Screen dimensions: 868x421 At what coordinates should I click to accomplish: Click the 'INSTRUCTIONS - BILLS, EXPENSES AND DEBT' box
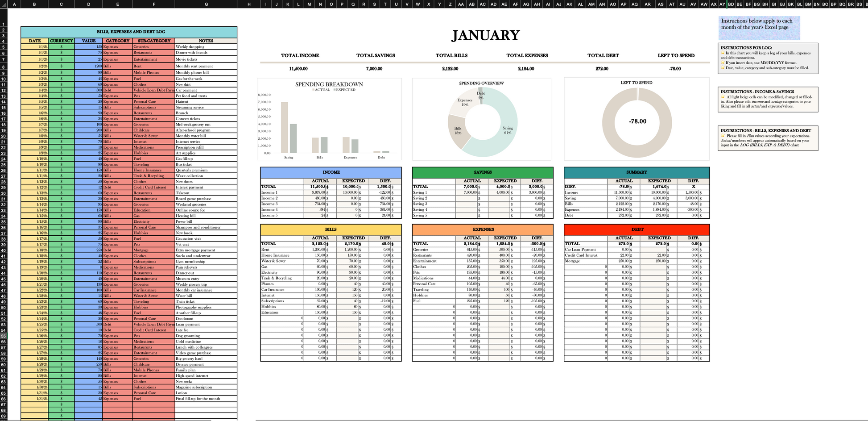768,138
